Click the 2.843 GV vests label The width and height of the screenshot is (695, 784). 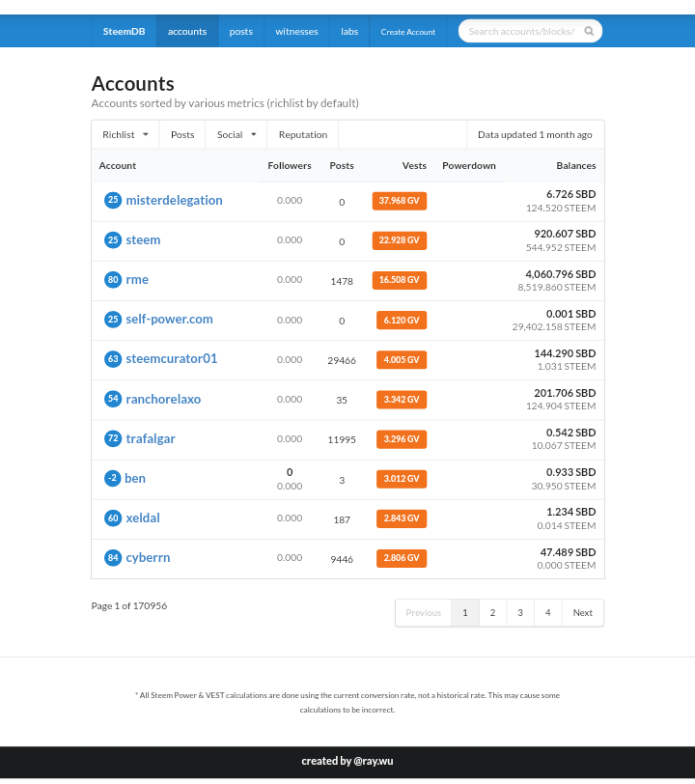402,518
